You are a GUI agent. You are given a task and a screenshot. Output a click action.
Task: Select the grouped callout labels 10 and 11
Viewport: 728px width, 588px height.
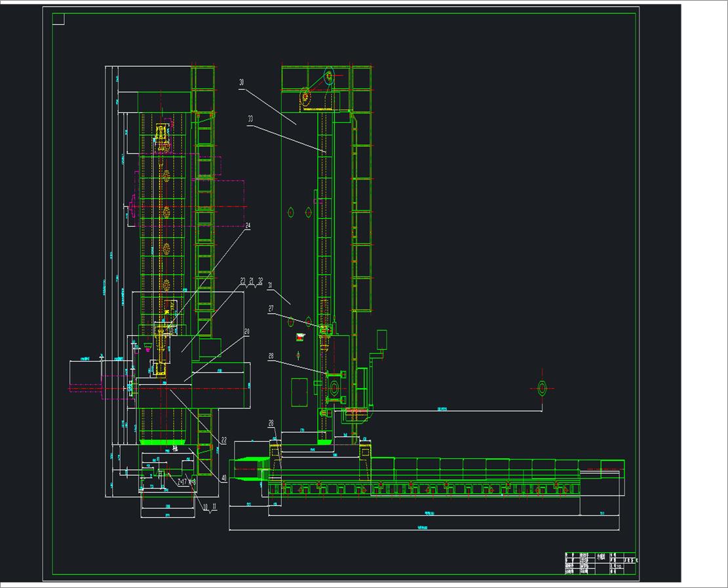tap(209, 507)
